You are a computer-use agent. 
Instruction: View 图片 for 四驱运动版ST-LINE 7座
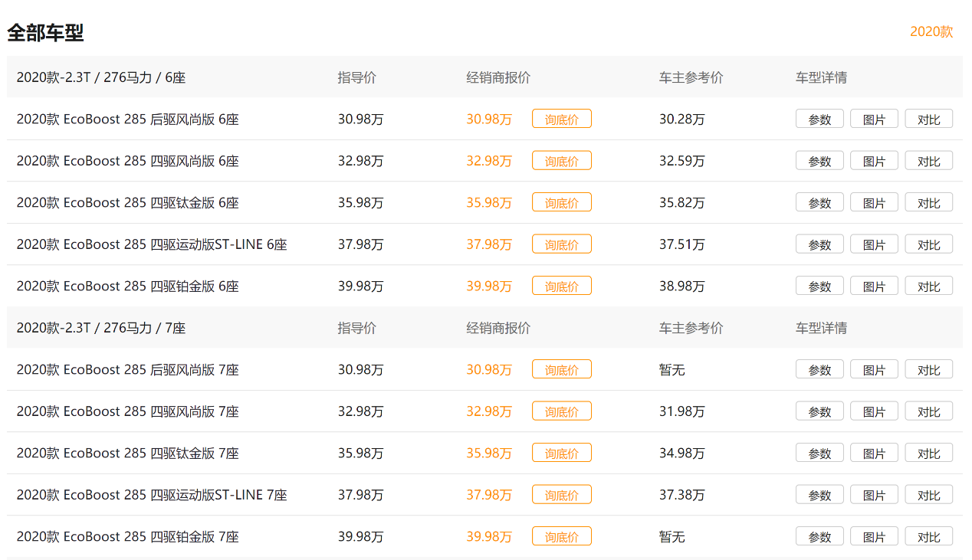click(x=874, y=495)
